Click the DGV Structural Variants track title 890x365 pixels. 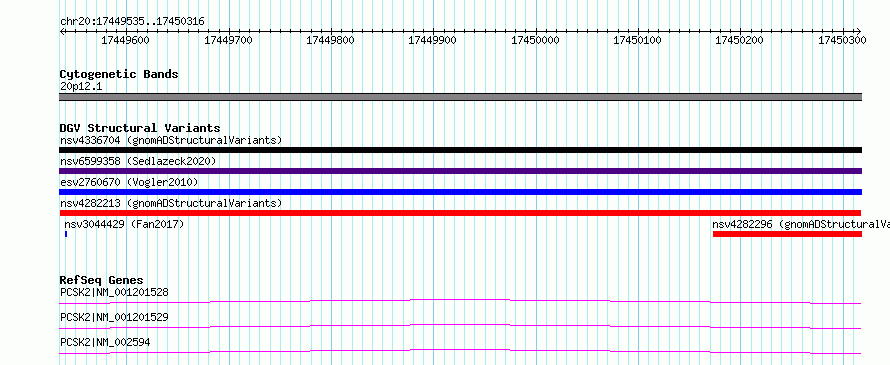(140, 128)
